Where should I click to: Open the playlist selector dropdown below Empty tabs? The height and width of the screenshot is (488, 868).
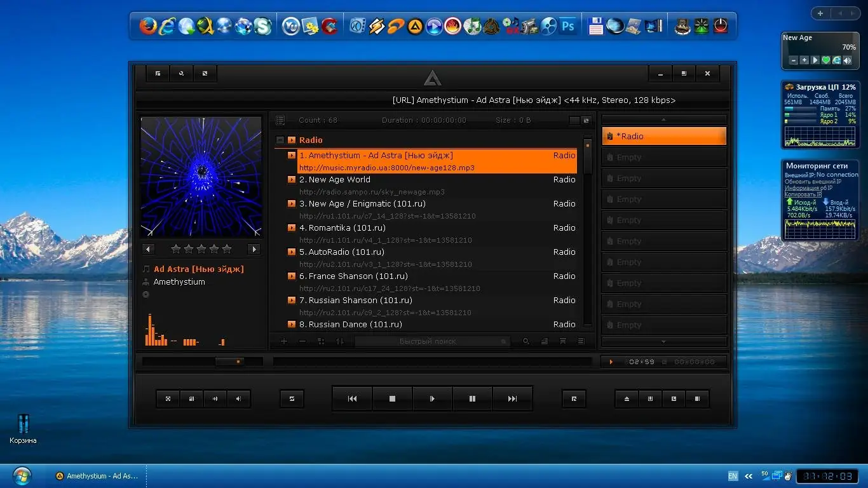(x=663, y=342)
